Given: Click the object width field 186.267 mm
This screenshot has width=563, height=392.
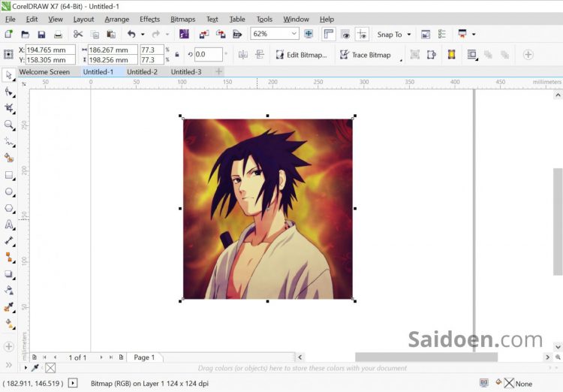Looking at the screenshot, I should (113, 50).
